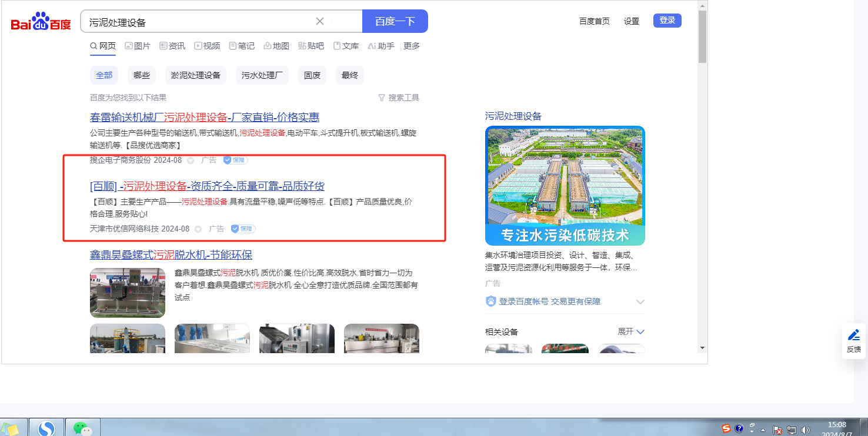Select the 最终 filter chip
Viewport: 868px width, 436px height.
click(350, 75)
